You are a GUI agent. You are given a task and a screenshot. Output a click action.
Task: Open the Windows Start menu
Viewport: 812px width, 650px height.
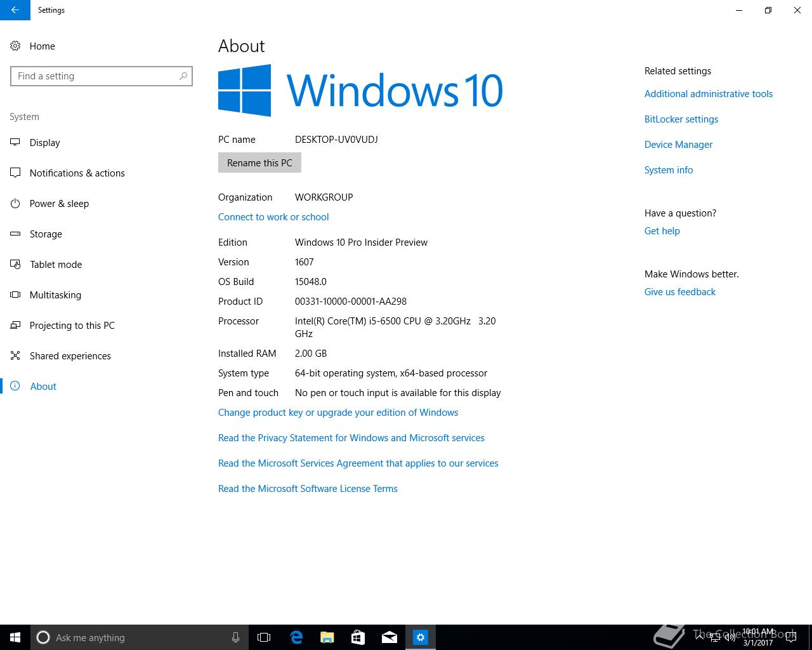click(x=15, y=637)
